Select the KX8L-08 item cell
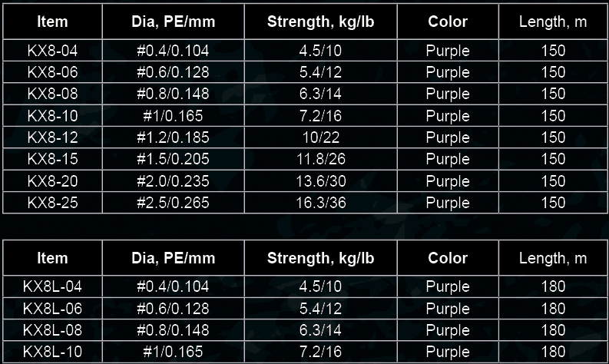 [x=52, y=329]
